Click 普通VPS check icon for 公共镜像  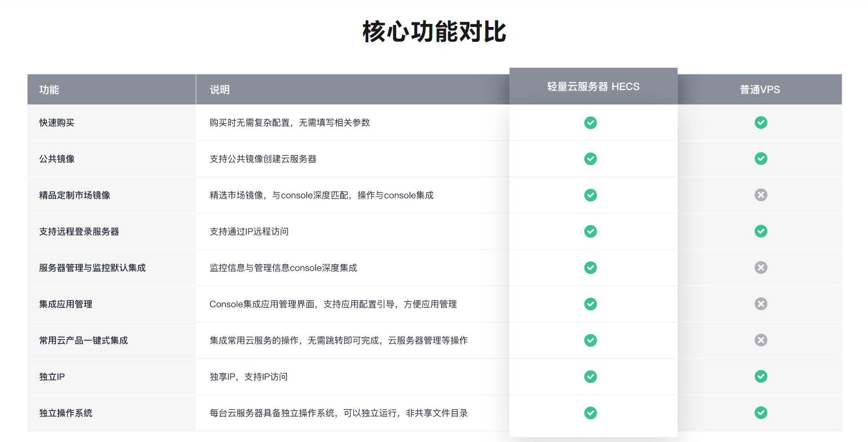[x=761, y=158]
